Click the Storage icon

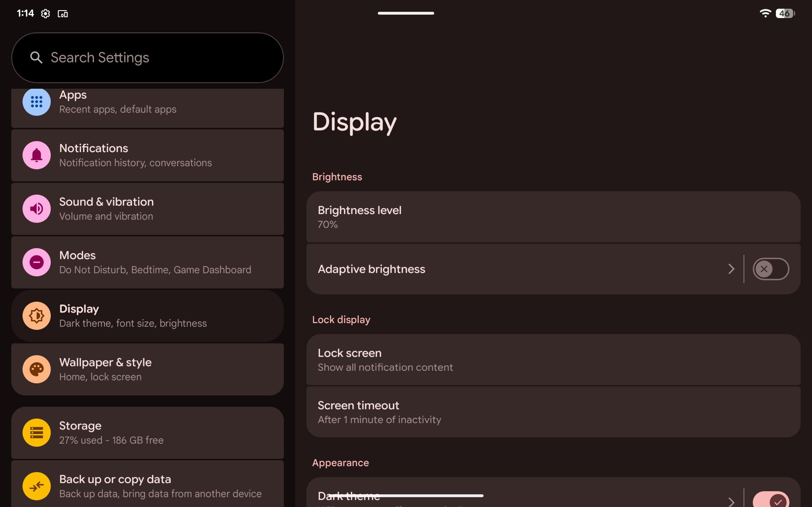coord(36,433)
